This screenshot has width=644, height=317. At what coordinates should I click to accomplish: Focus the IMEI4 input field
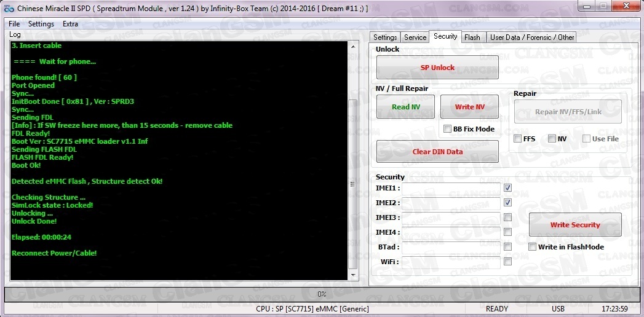[x=451, y=233]
